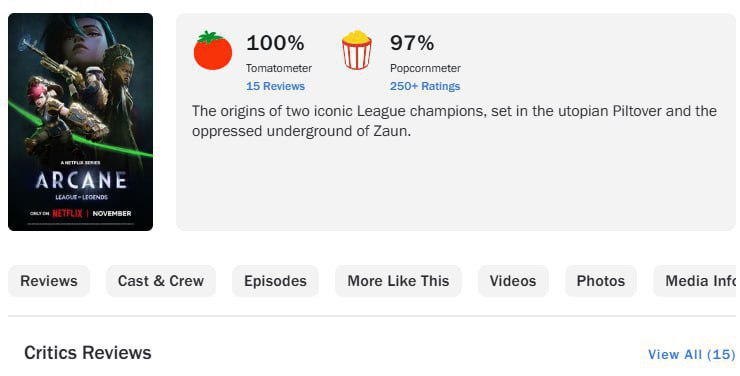This screenshot has height=376, width=740.
Task: Open the Videos tab
Action: [513, 281]
